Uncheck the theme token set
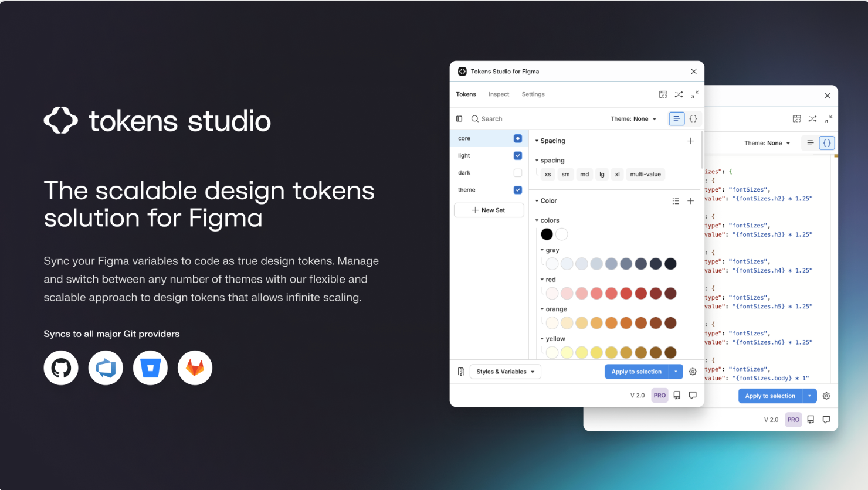Screen dimensions: 868x490 pos(518,190)
